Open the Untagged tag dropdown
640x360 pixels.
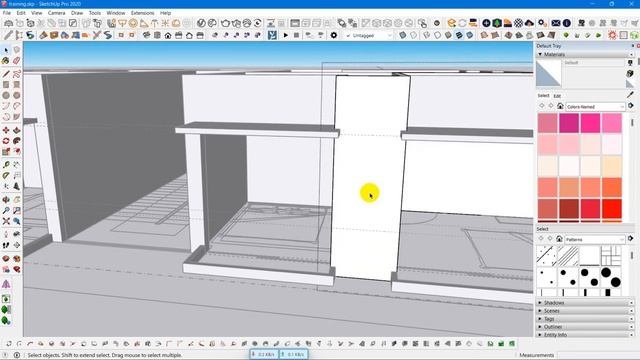coord(368,36)
